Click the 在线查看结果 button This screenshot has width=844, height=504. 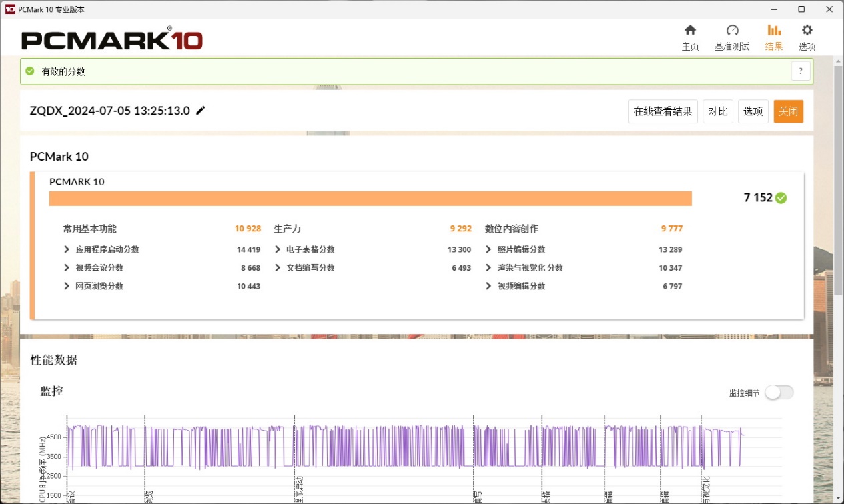[x=663, y=111]
